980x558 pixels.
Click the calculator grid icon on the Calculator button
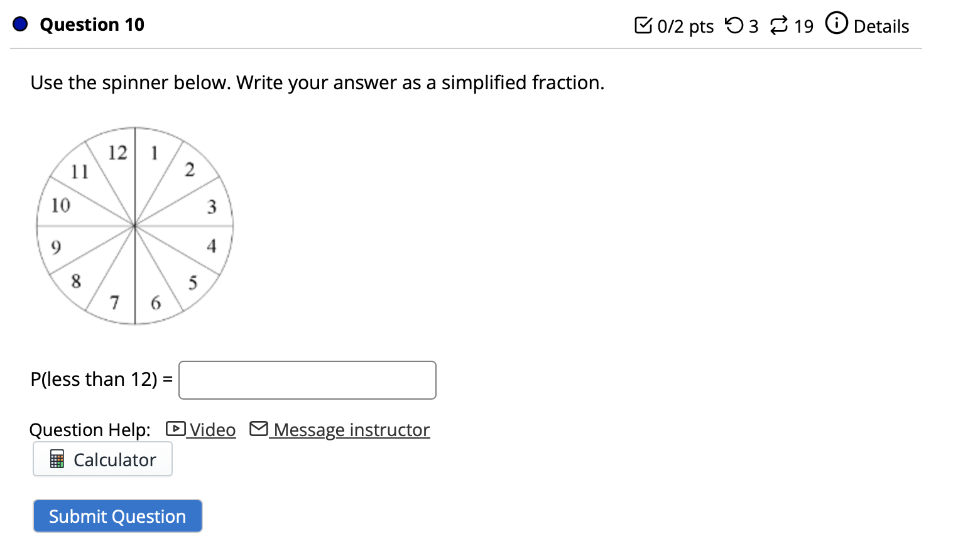pos(58,459)
